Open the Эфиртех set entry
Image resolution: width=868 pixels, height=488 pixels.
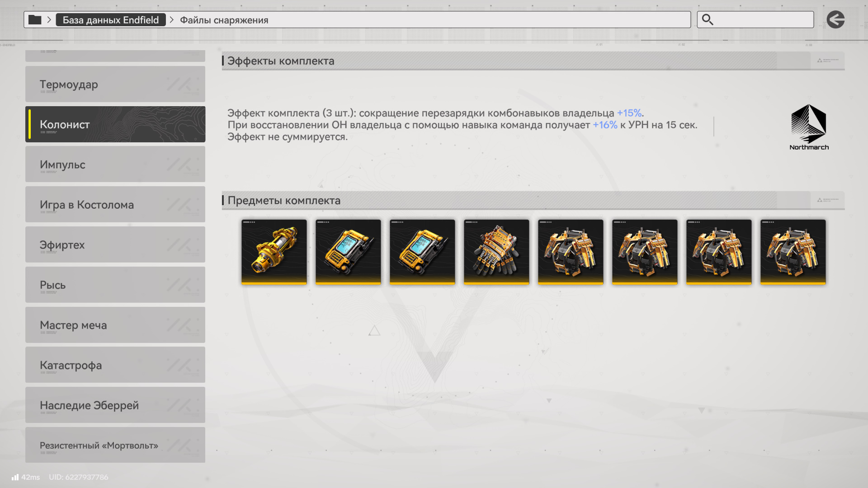click(115, 245)
